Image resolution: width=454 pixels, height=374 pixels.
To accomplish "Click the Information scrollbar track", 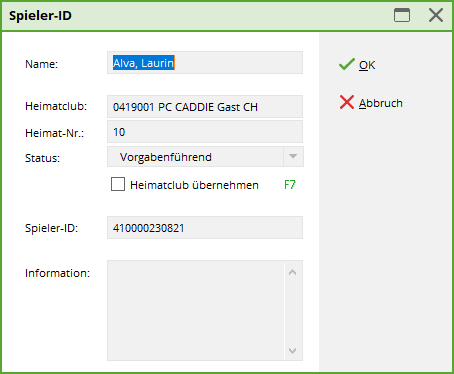I will (x=293, y=312).
